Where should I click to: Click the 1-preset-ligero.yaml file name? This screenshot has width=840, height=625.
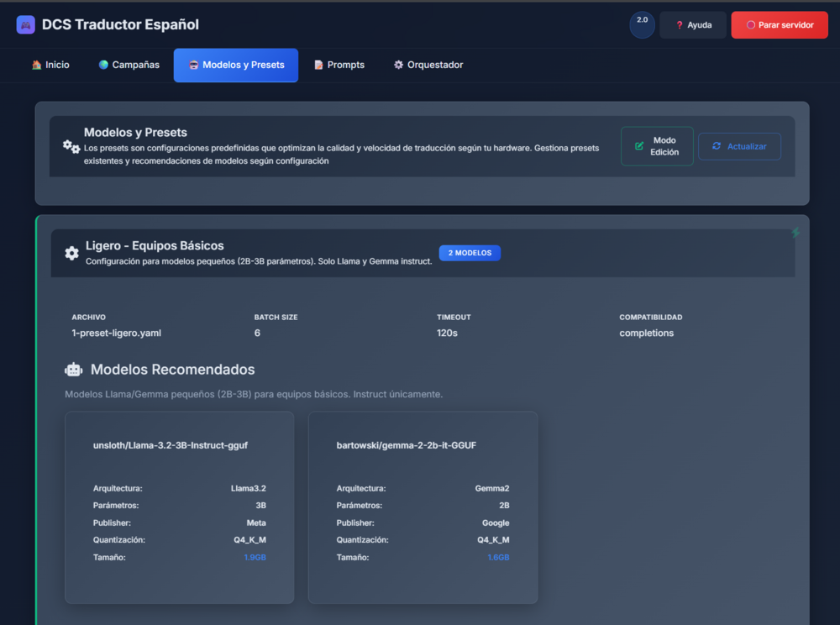point(116,334)
